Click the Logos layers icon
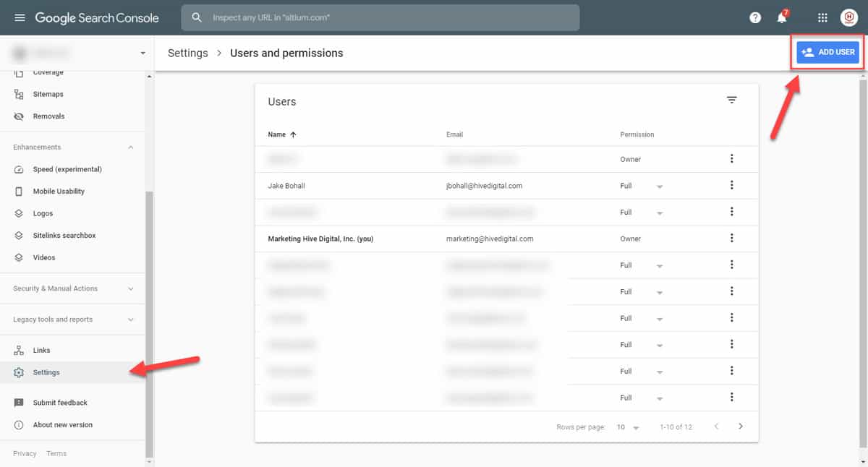This screenshot has width=868, height=467. click(19, 213)
